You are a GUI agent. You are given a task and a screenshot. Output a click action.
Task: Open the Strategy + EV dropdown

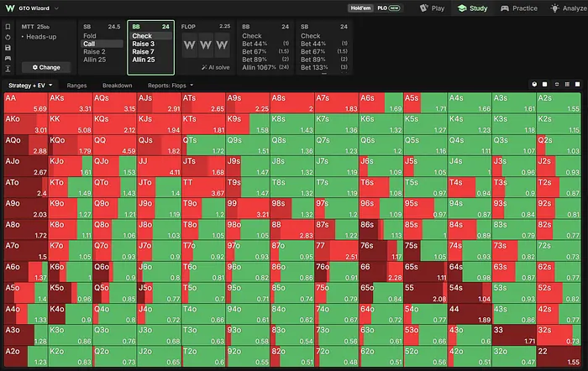pos(30,86)
